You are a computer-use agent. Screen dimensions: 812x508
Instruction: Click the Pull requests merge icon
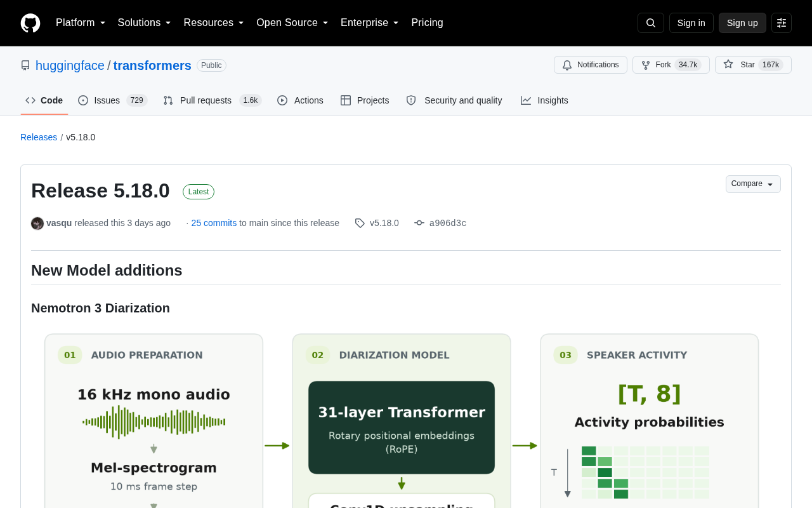[x=168, y=100]
